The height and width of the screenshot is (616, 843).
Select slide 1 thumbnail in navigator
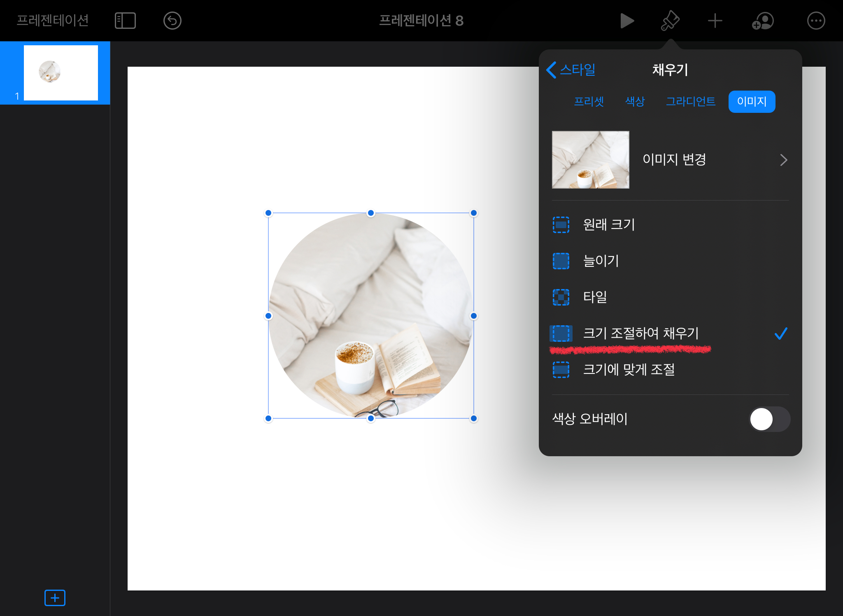(x=61, y=73)
